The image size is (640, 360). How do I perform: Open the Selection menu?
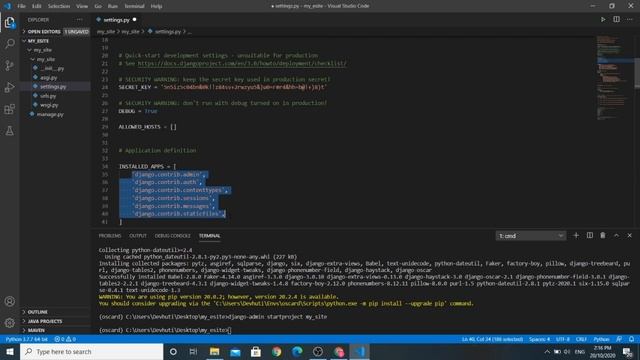point(59,6)
